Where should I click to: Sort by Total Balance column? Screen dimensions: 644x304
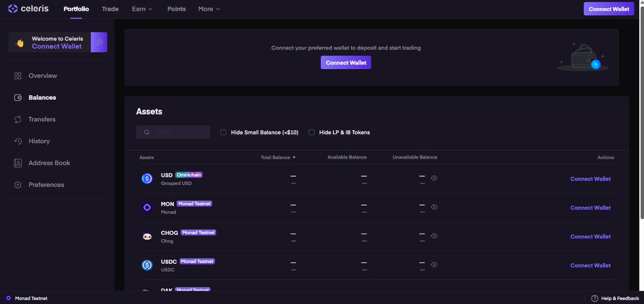(x=278, y=157)
